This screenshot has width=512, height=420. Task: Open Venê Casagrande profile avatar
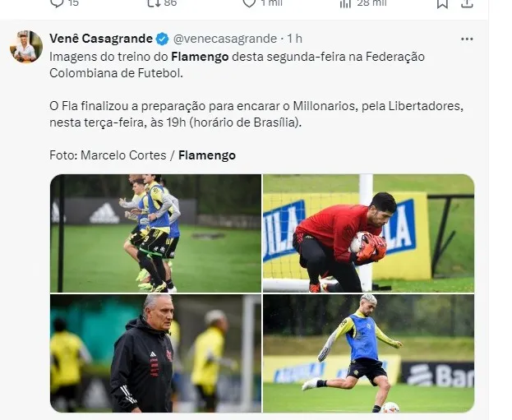tap(26, 47)
